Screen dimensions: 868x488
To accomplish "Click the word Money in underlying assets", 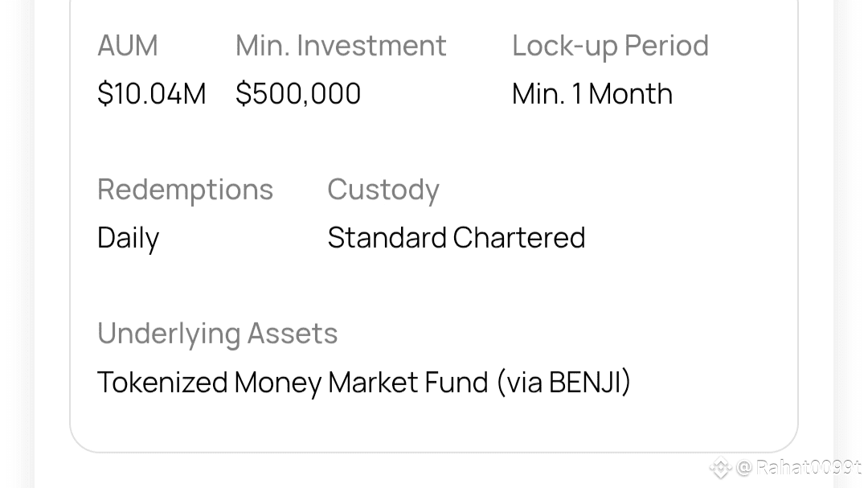I will click(x=277, y=382).
